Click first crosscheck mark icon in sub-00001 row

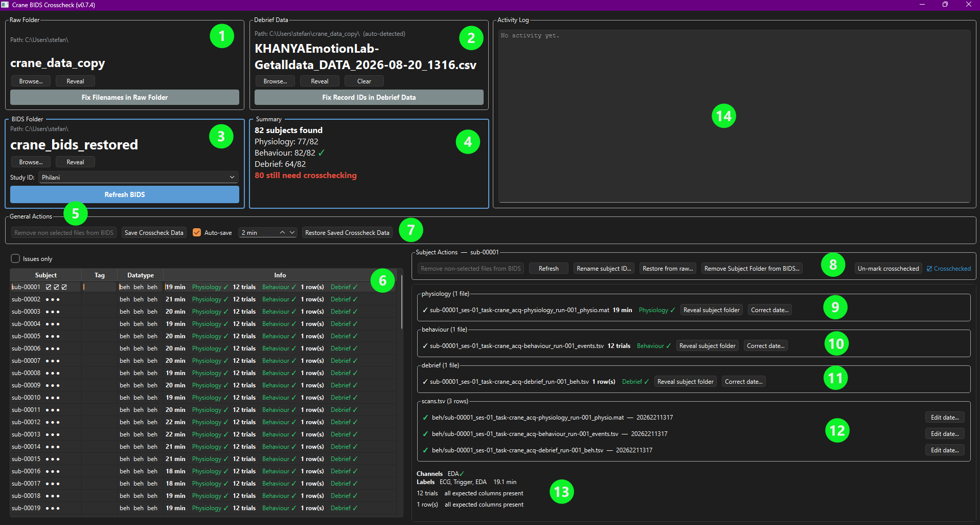(49, 287)
